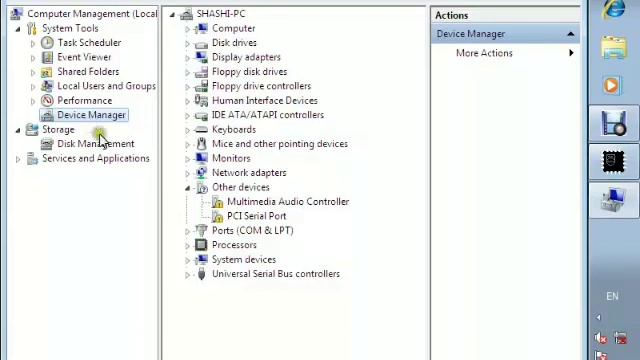
Task: Expand Human Interface Devices
Action: [x=187, y=101]
